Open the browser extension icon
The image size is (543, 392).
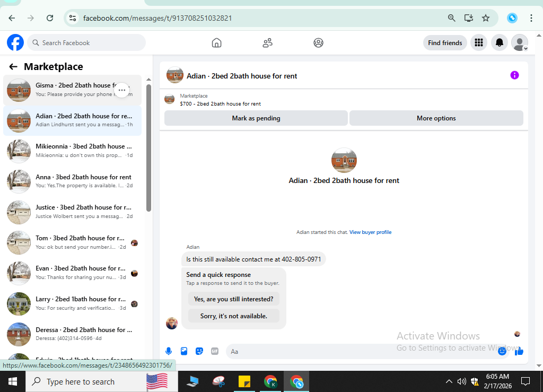click(512, 18)
